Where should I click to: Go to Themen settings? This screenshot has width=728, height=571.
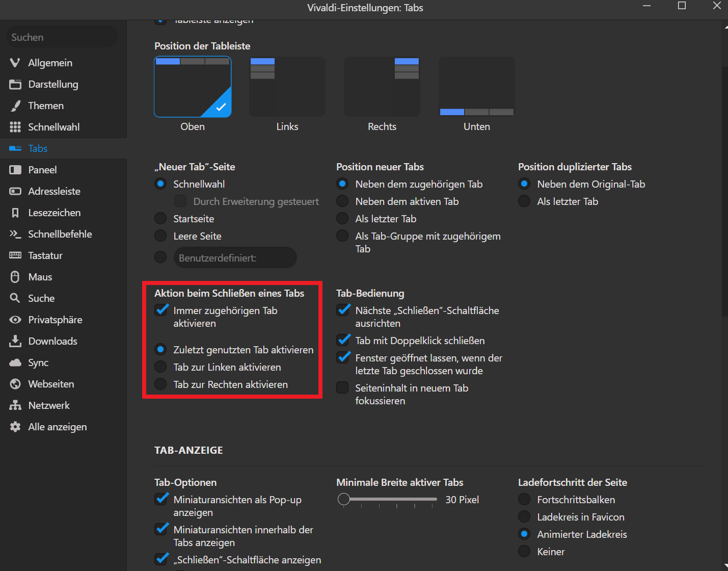pos(63,106)
